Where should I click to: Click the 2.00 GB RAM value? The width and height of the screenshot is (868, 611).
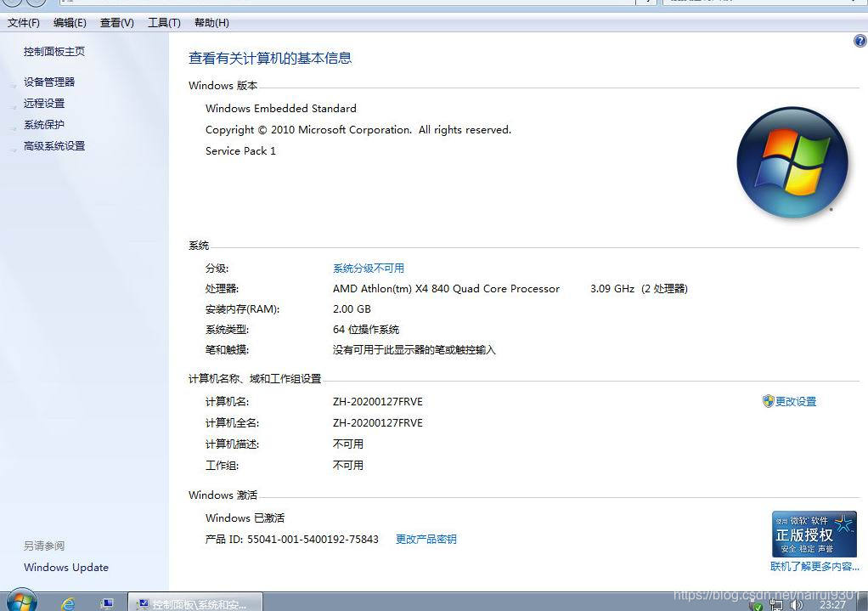(352, 309)
